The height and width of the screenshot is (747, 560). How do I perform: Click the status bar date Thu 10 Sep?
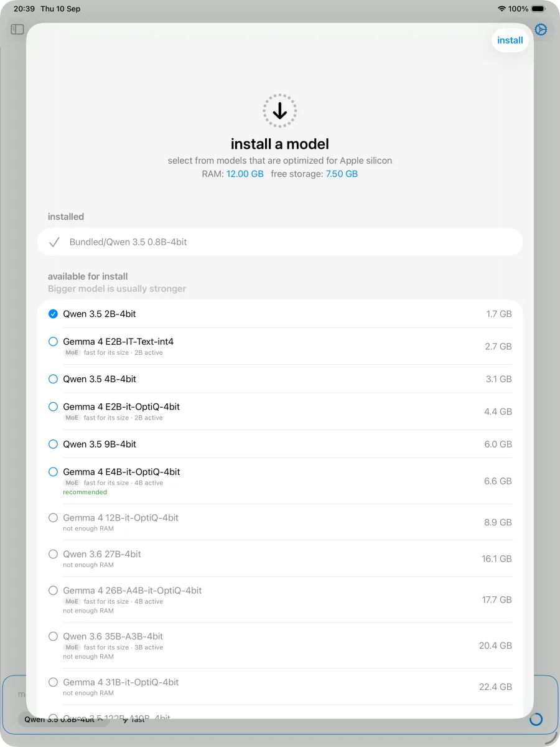(60, 9)
